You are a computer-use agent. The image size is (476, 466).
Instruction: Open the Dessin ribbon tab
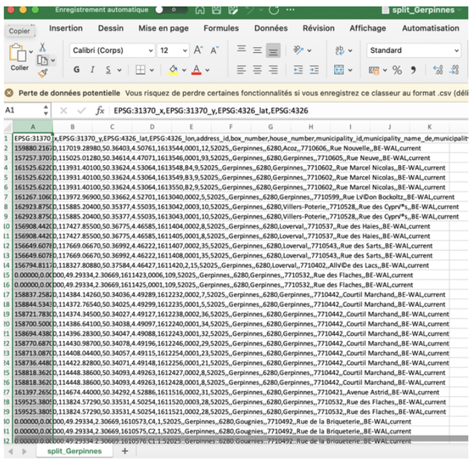(111, 28)
